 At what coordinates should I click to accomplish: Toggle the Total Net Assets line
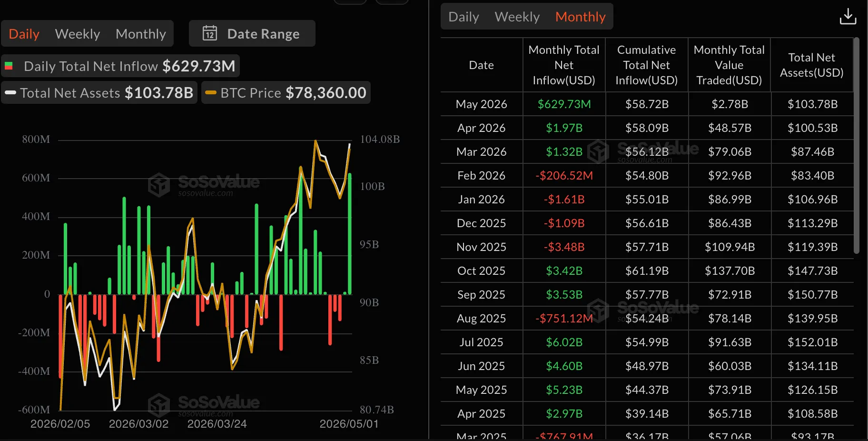(x=99, y=92)
